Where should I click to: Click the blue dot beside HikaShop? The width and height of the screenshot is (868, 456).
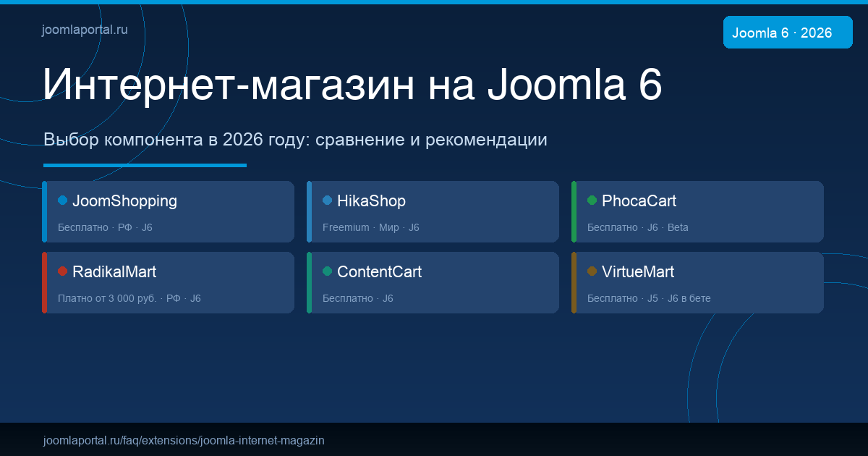(328, 200)
